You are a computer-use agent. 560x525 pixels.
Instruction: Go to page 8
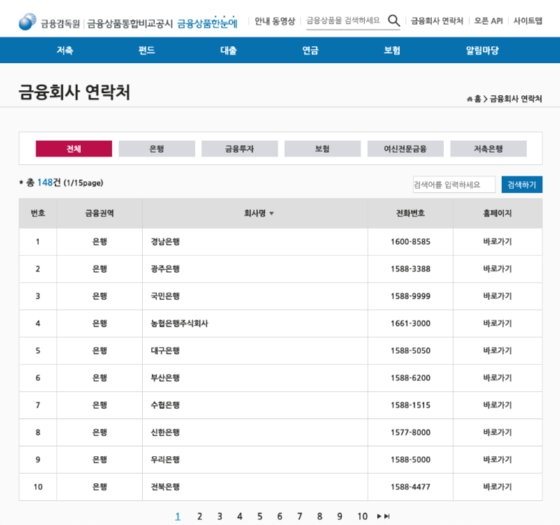coord(320,516)
